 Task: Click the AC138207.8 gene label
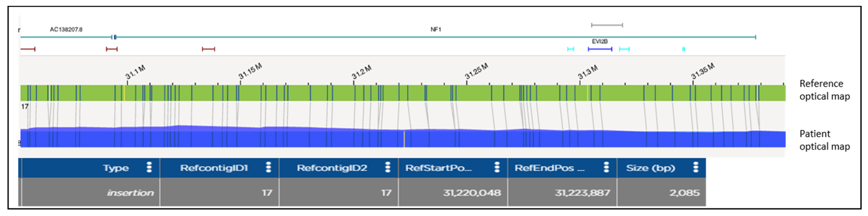pyautogui.click(x=66, y=30)
